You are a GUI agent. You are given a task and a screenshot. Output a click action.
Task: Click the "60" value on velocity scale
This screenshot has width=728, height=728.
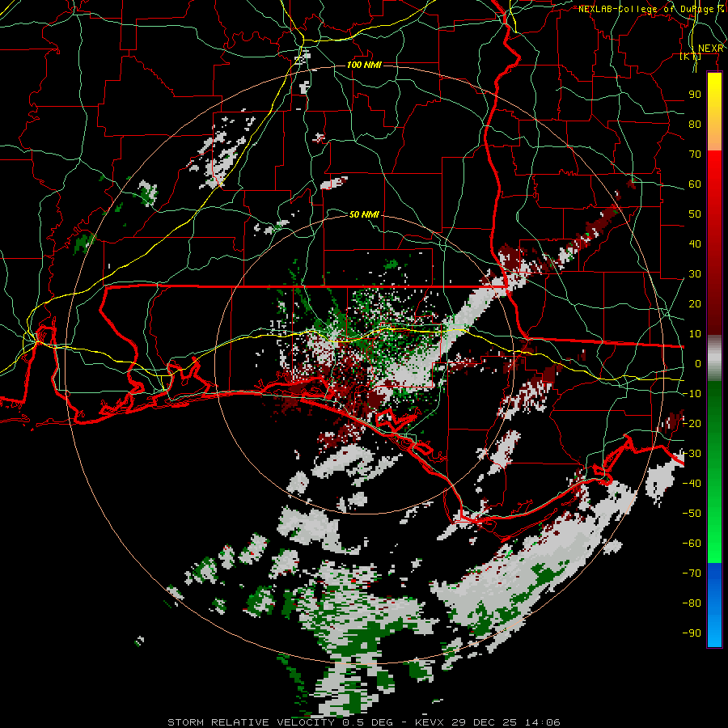(x=695, y=184)
